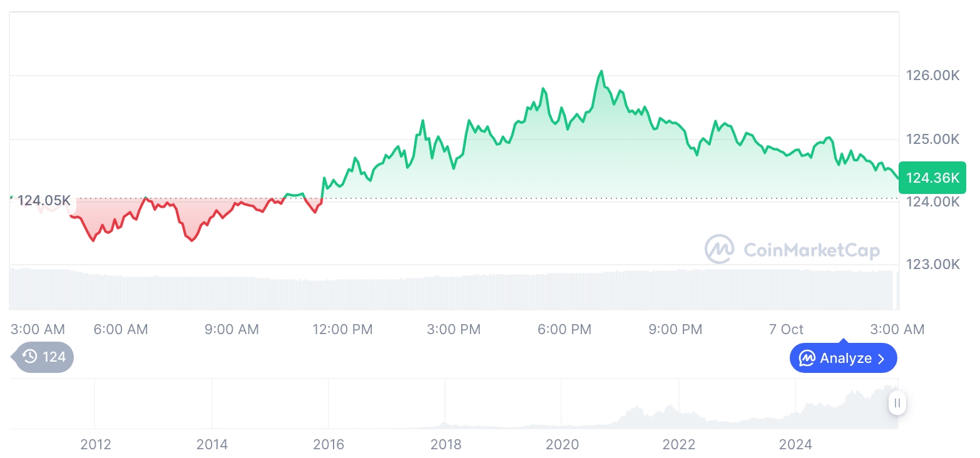Select the 2016 label on range navigator
The height and width of the screenshot is (458, 980).
pyautogui.click(x=329, y=444)
